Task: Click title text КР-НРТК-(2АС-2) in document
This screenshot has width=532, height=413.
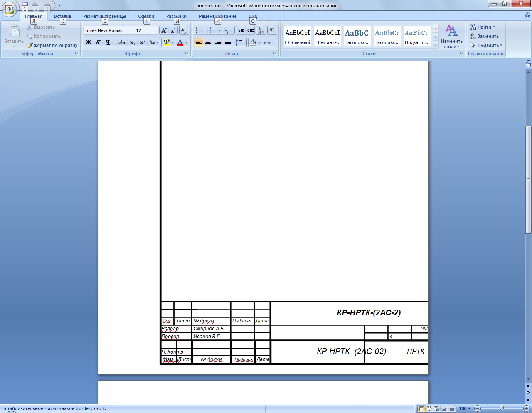Action: point(369,312)
